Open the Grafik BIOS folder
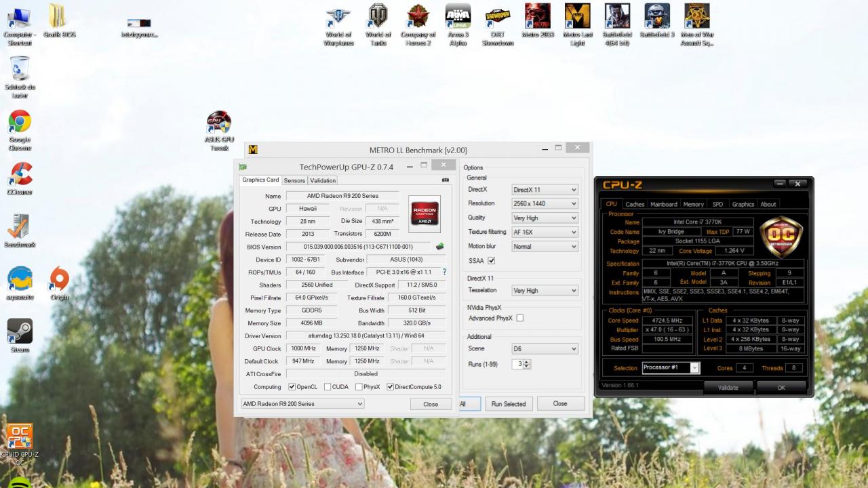Viewport: 868px width, 488px height. pos(59,22)
